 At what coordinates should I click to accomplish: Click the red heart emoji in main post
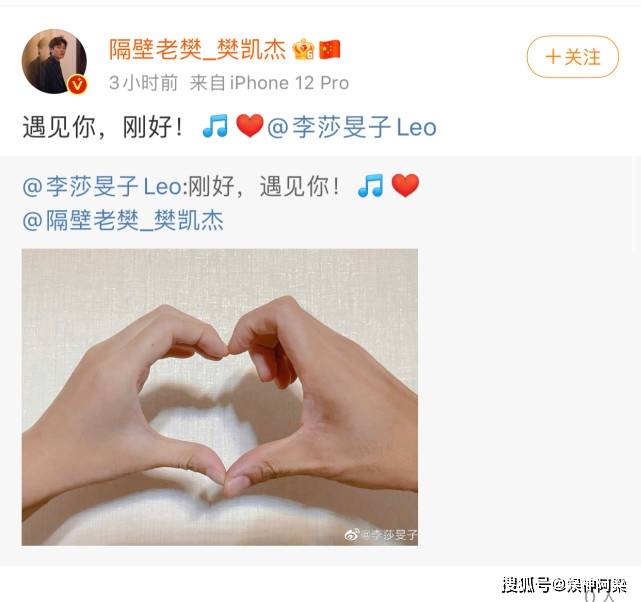[250, 126]
